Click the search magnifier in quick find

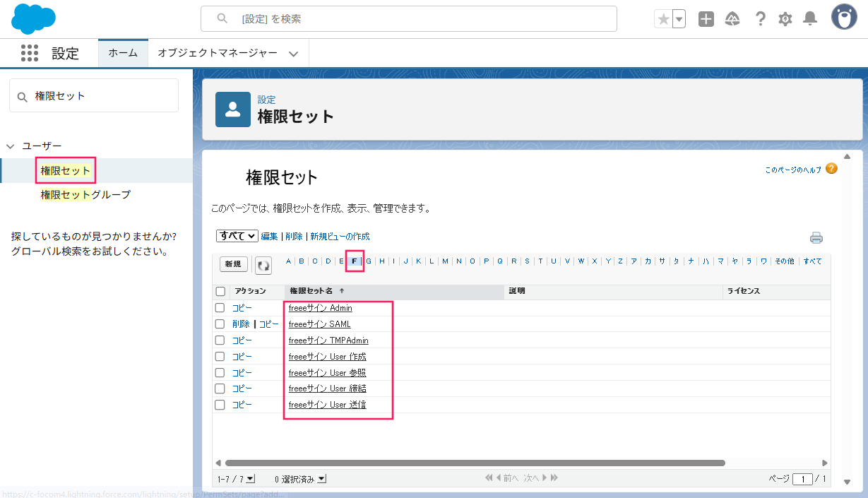(x=22, y=97)
